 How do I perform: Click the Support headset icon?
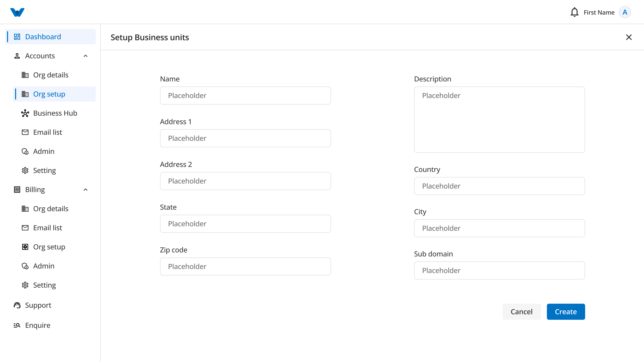[x=17, y=305]
